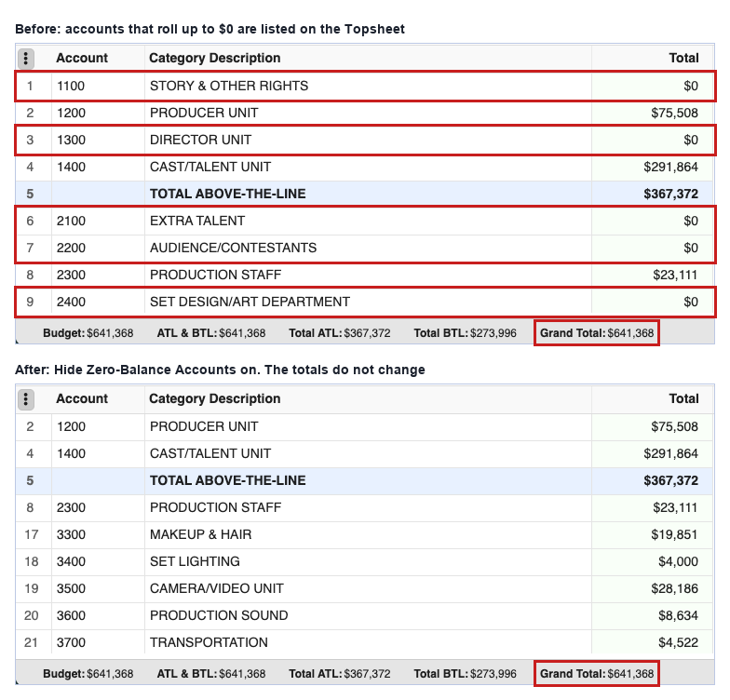Select PRODUCTION STAFF in the After table
This screenshot has width=730, height=700.
pos(365,508)
